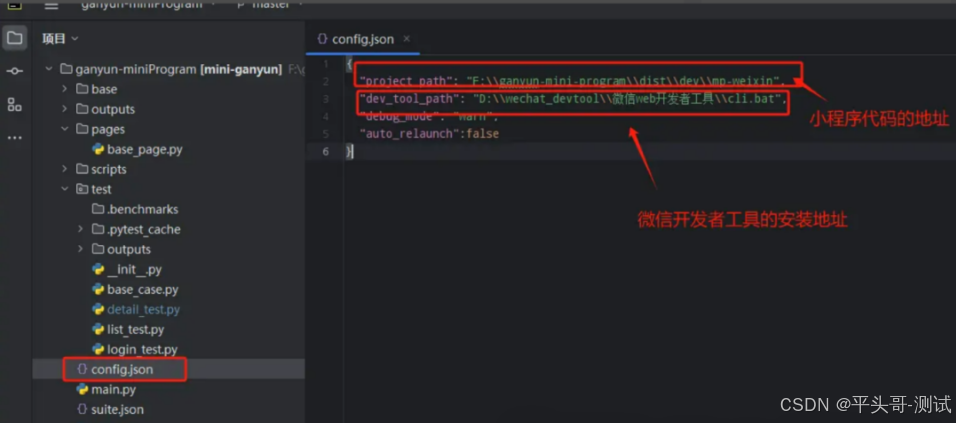The width and height of the screenshot is (956, 423).
Task: Open base_case.py file
Action: [x=143, y=290]
